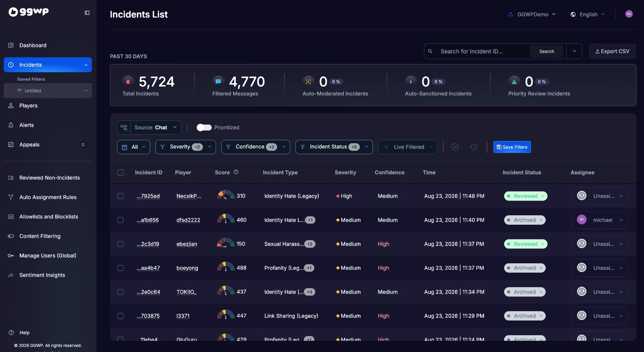
Task: Click the Help icon in sidebar
Action: pyautogui.click(x=11, y=333)
